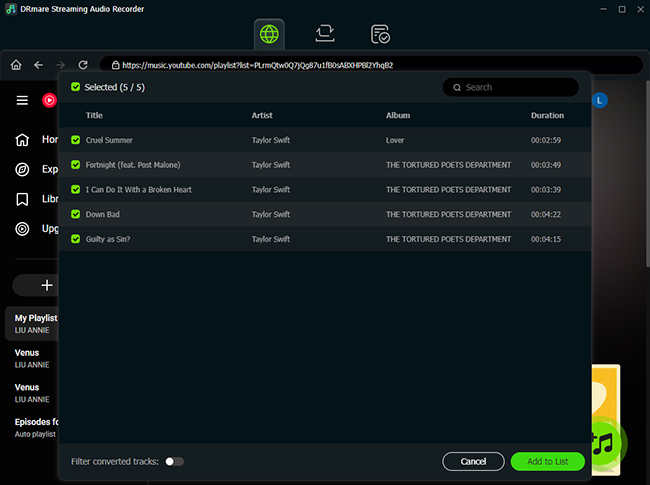Click the Lover album cell
This screenshot has height=485, width=650.
click(395, 140)
